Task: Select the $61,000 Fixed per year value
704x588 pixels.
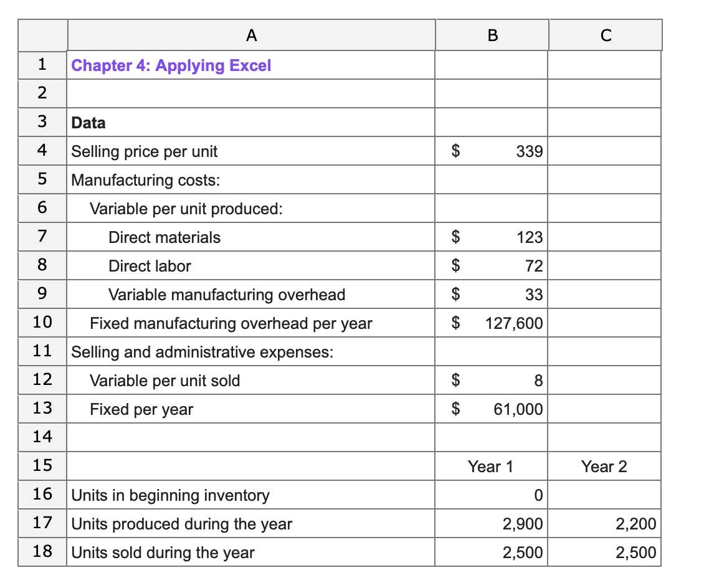Action: pyautogui.click(x=492, y=409)
